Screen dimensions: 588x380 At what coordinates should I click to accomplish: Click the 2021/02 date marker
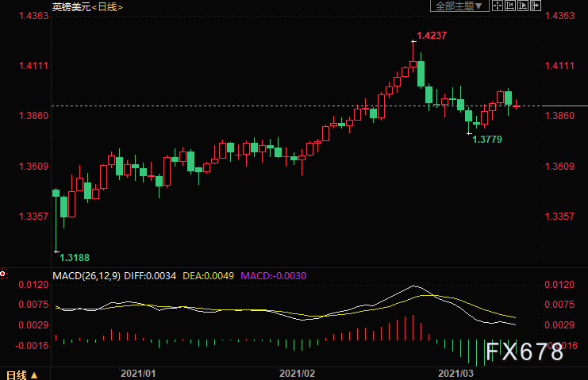pos(297,373)
